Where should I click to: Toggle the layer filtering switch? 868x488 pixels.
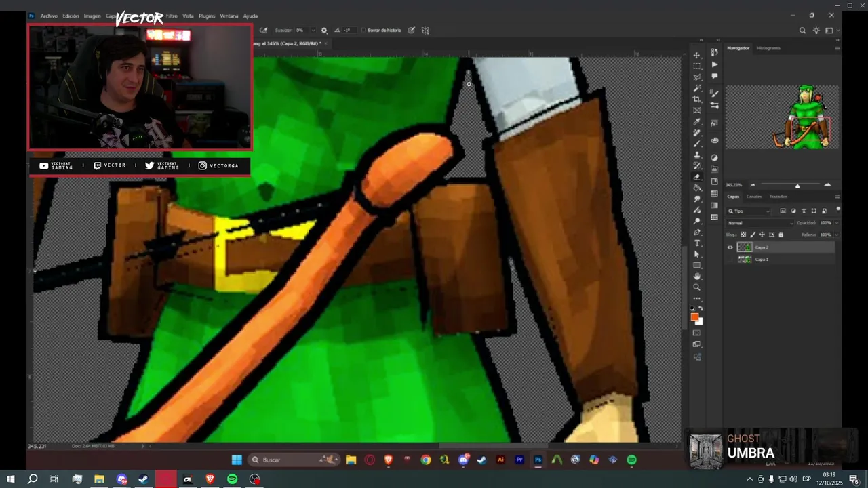[x=838, y=209]
